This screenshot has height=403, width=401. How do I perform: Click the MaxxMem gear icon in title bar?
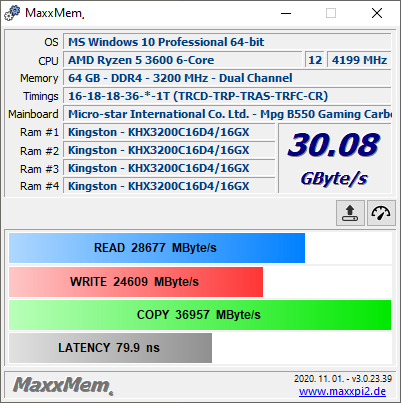(12, 13)
